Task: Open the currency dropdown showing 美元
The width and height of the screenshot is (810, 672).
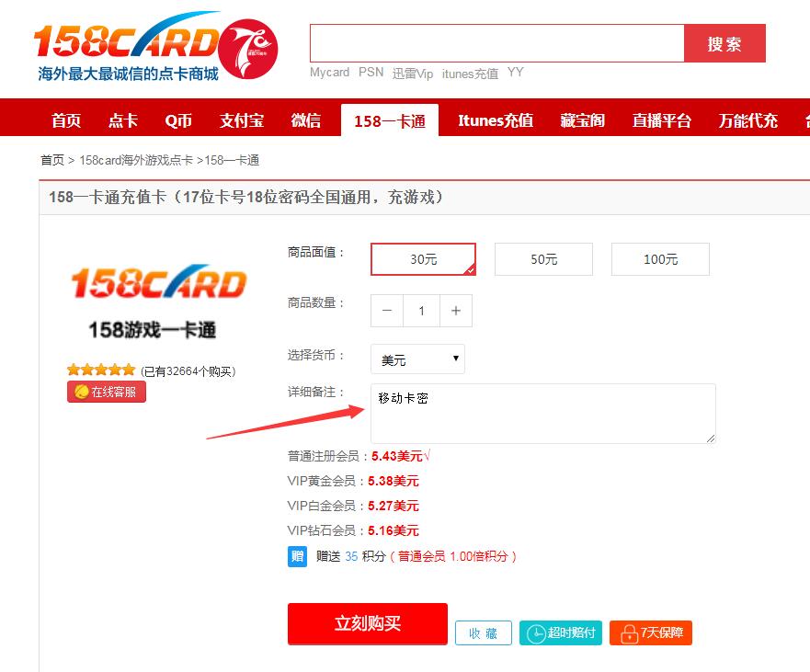Action: 417,359
